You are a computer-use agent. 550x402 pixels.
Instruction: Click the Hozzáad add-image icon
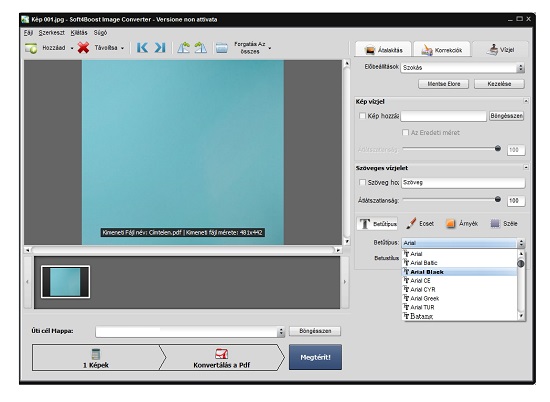pos(31,48)
